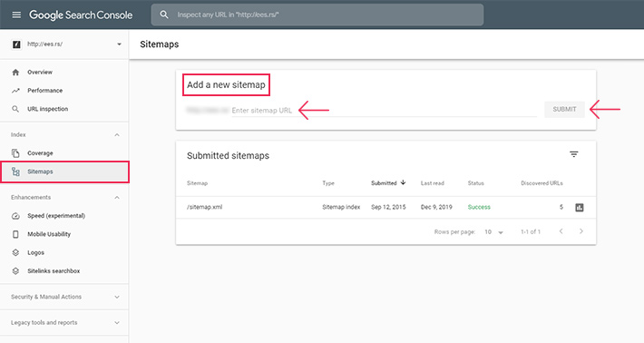Open Mobile Usability report
Screen dimensions: 644x343
point(49,234)
